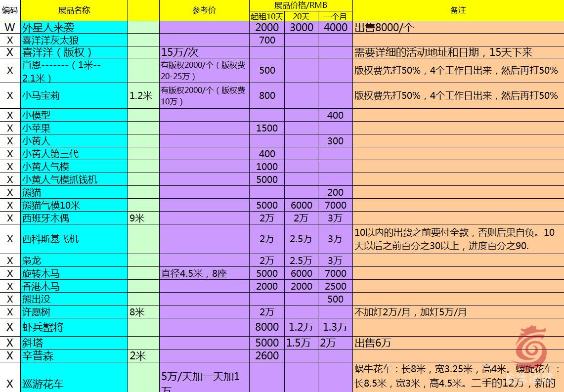
Task: Select the 香港木马 name cell
Action: coord(74,286)
